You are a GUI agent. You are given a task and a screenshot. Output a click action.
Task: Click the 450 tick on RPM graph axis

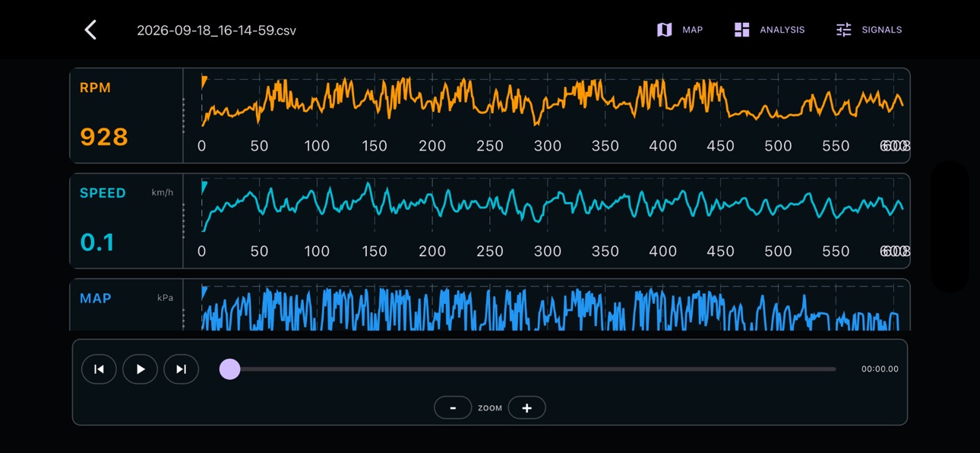tap(720, 146)
